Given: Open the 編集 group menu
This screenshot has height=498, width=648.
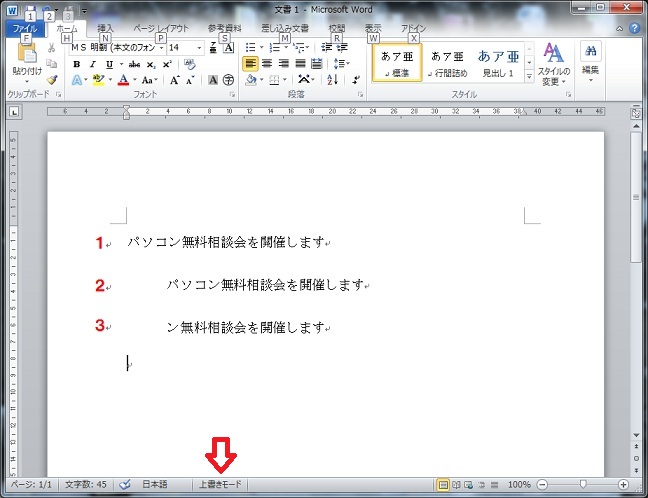Looking at the screenshot, I should click(x=591, y=61).
